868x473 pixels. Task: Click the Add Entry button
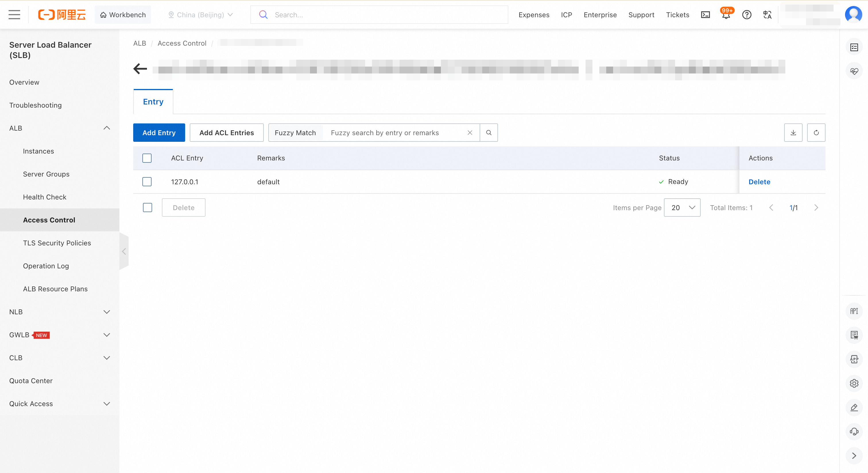159,132
